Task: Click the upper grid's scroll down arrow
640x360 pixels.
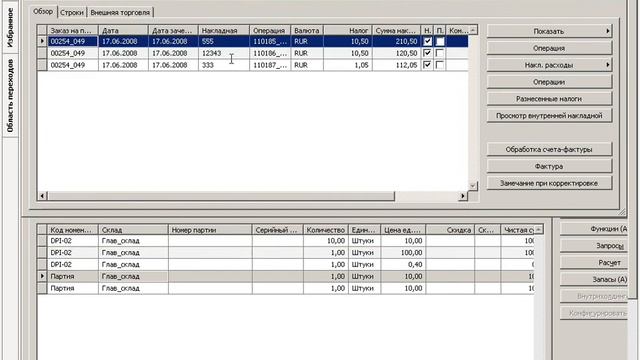Action: 473,186
